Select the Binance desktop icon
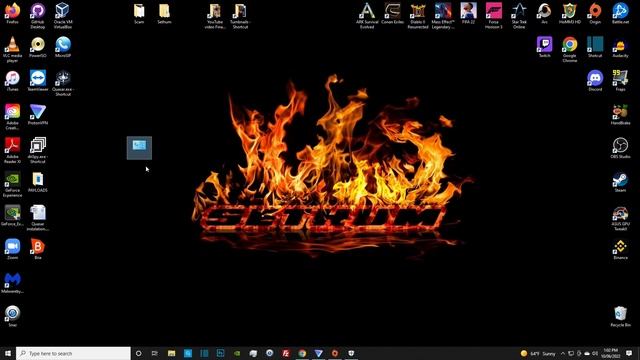This screenshot has height=360, width=640. point(620,249)
